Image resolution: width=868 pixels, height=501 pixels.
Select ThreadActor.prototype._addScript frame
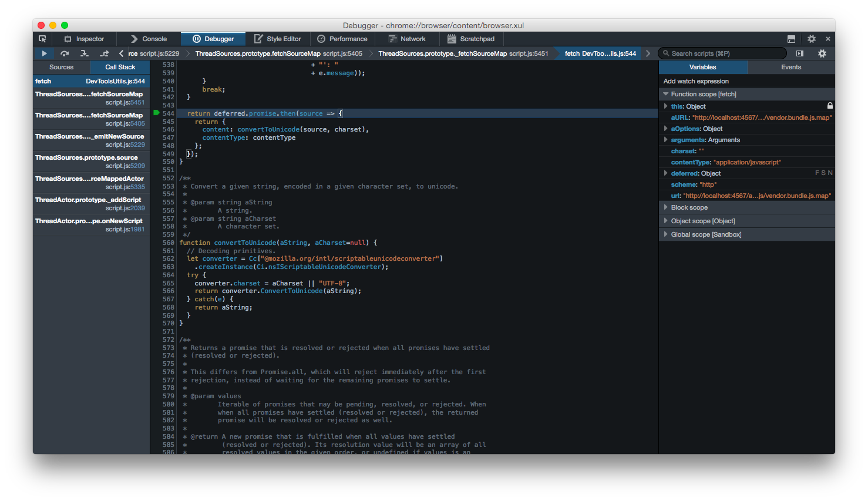(91, 204)
